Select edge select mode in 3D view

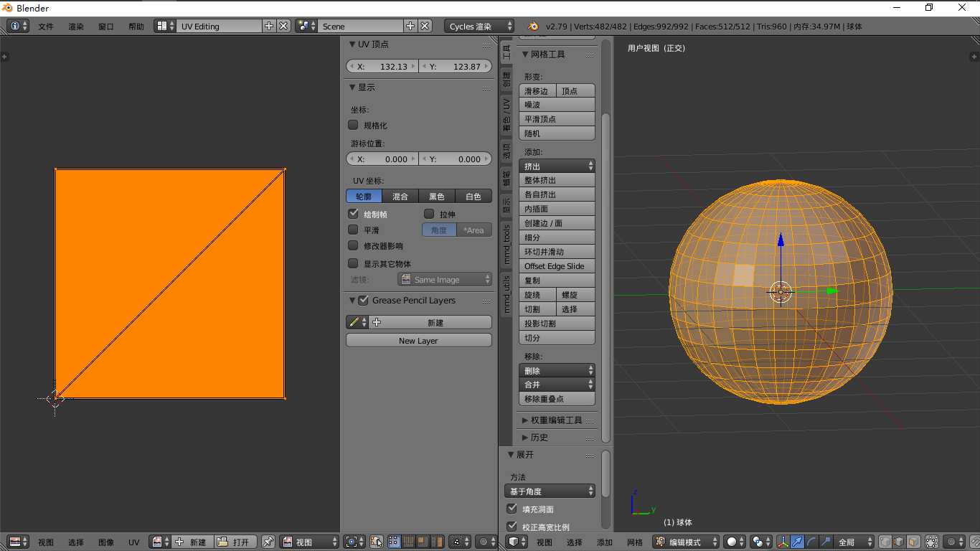[900, 542]
